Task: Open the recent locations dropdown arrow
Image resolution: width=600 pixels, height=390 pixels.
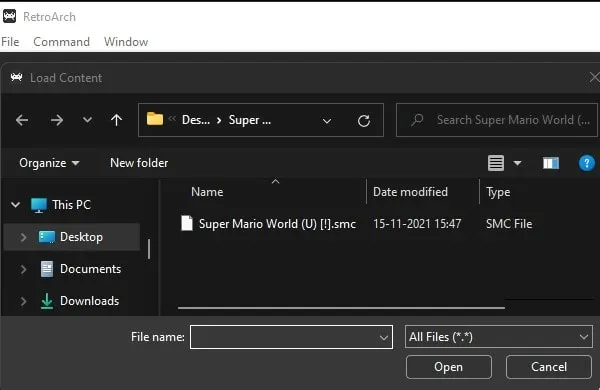Action: 87,120
